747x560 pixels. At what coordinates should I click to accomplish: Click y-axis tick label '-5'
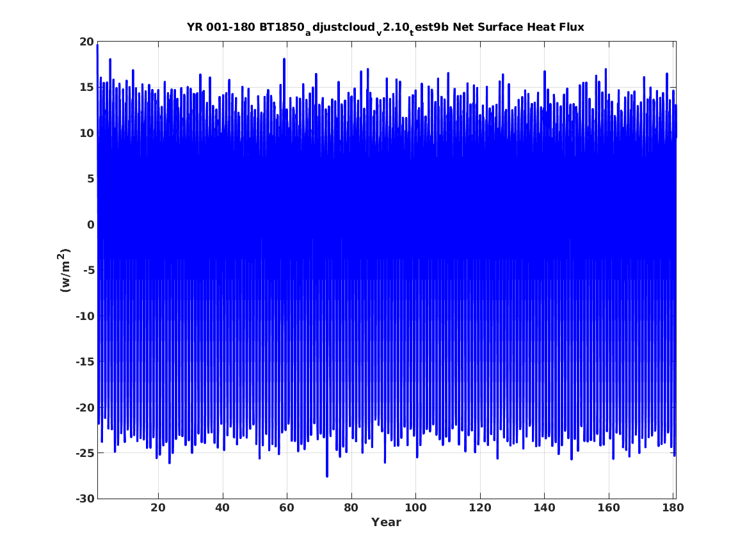[88, 271]
